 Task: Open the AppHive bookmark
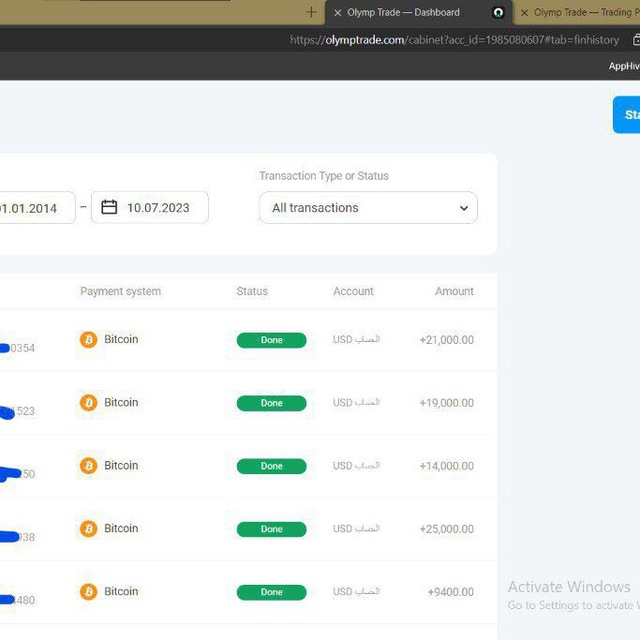(624, 66)
